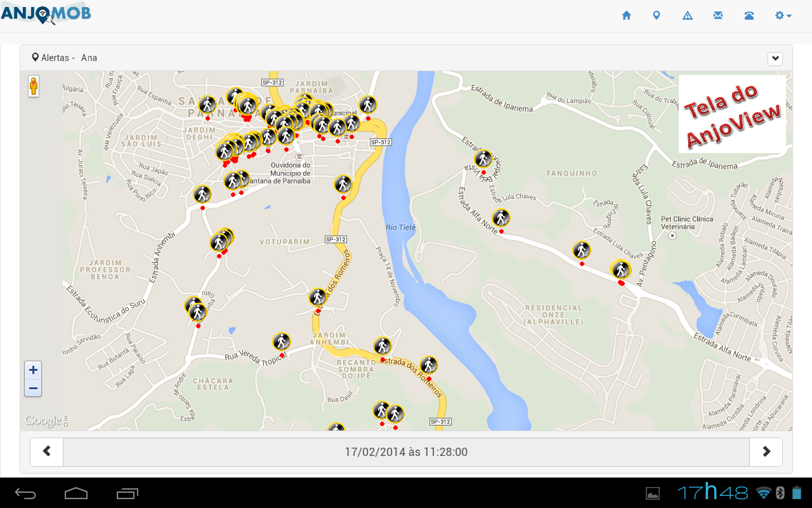Open the messages envelope icon
This screenshot has width=812, height=508.
coord(718,15)
